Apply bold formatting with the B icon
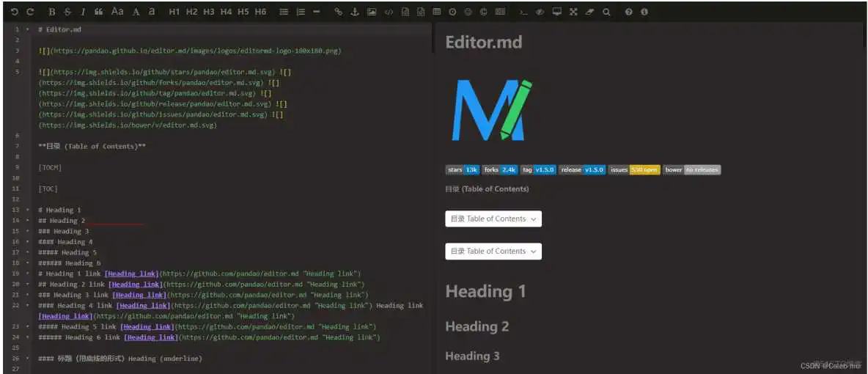Screen dimensions: 868x374 [51, 12]
